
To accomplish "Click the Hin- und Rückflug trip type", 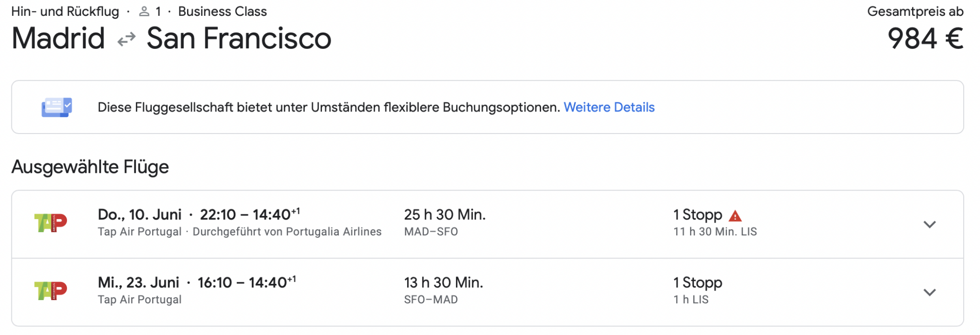I will [65, 11].
